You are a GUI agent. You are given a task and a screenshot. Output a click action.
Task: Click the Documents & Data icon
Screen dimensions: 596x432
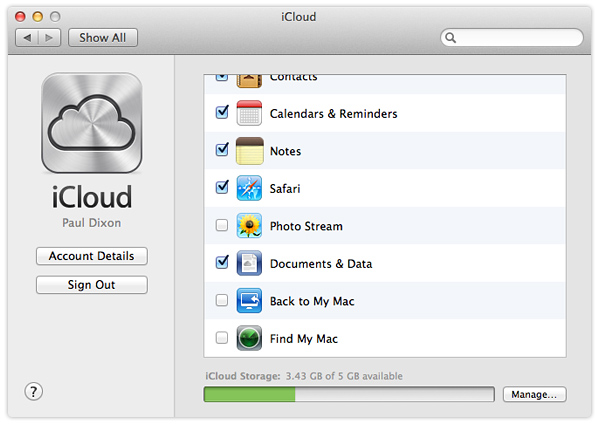(249, 263)
